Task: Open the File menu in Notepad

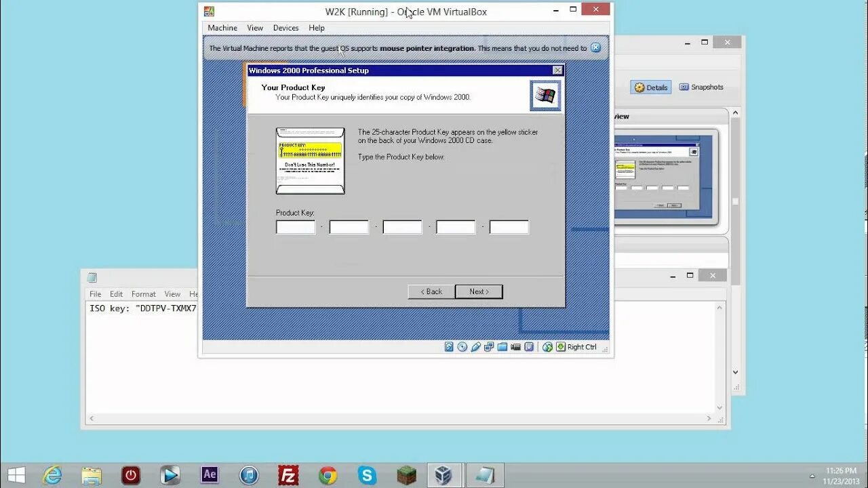Action: point(96,294)
